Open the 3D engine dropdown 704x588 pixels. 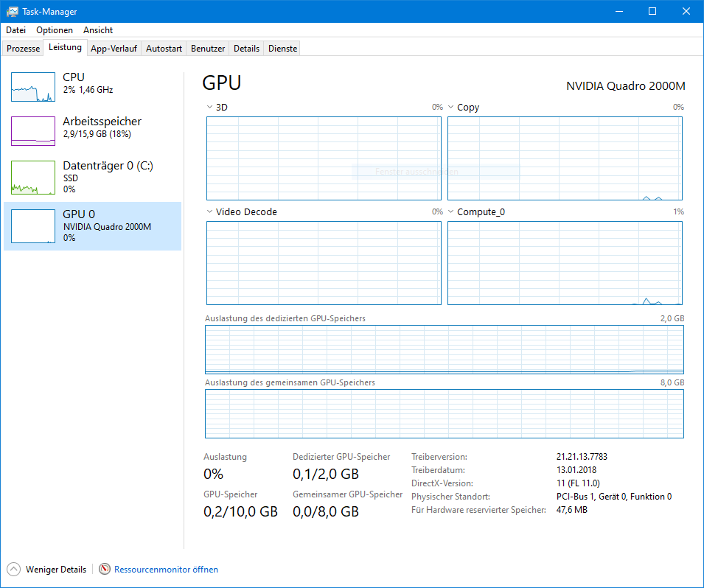[209, 107]
